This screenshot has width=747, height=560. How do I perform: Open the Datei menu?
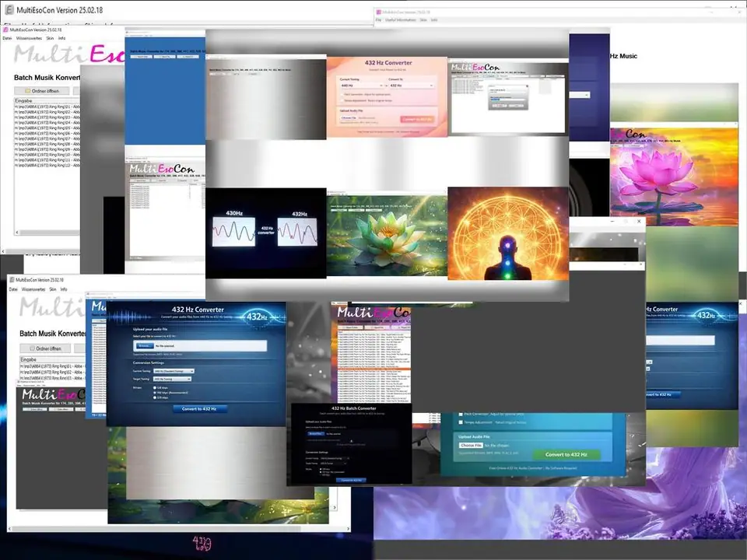tap(7, 38)
